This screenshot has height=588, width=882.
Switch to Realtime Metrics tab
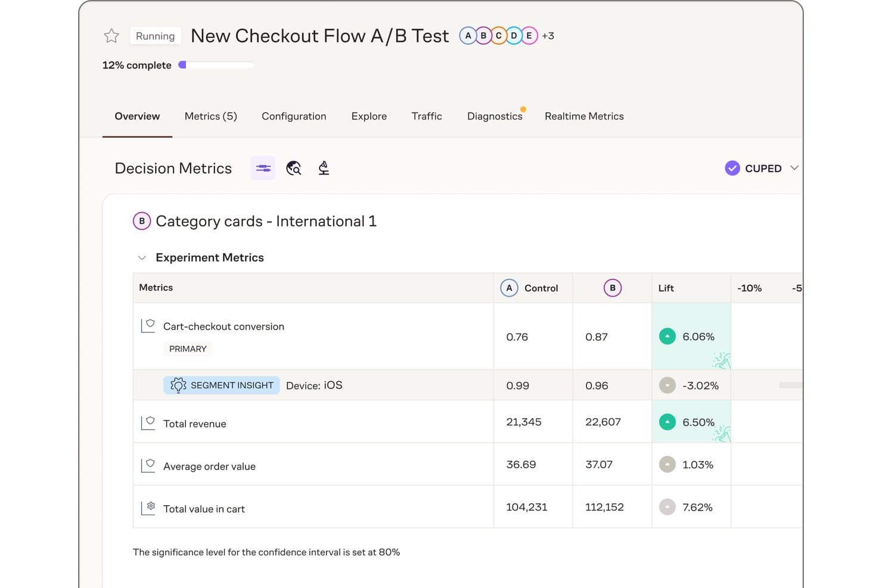pos(584,116)
